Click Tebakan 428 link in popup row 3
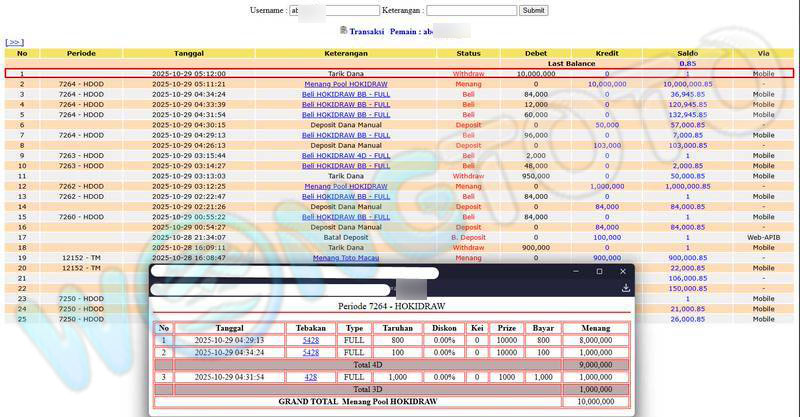The height and width of the screenshot is (417, 800). click(x=311, y=377)
